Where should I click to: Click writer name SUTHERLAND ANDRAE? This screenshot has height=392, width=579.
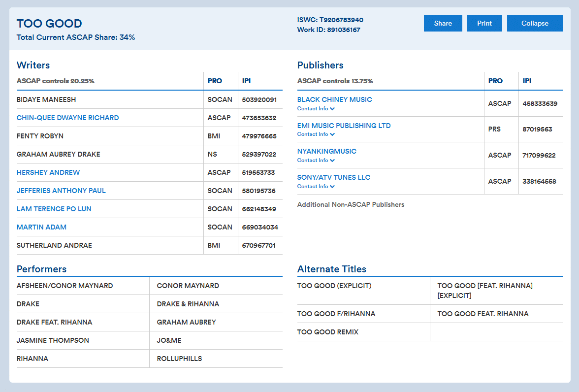coord(54,245)
